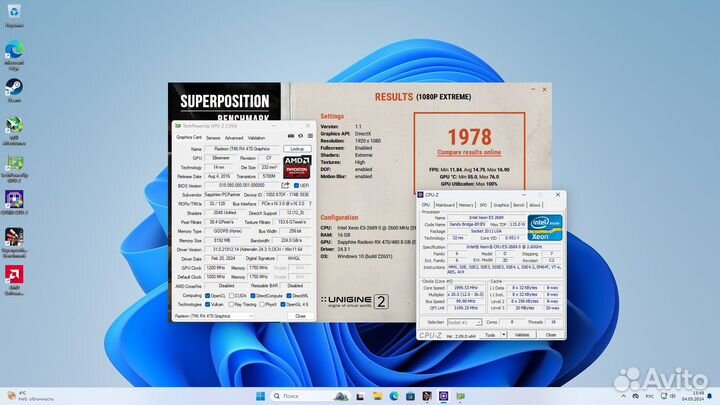The image size is (720, 405).
Task: Open File Explorer from the taskbar
Action: point(377,396)
